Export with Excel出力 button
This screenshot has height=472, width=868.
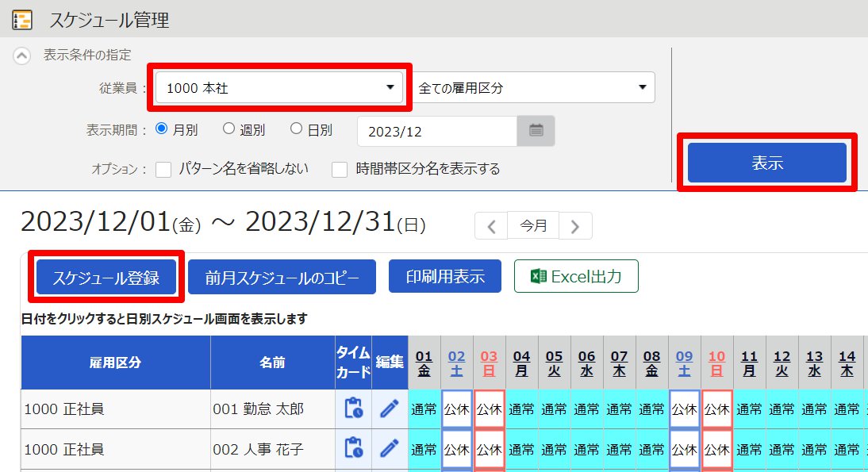click(576, 276)
